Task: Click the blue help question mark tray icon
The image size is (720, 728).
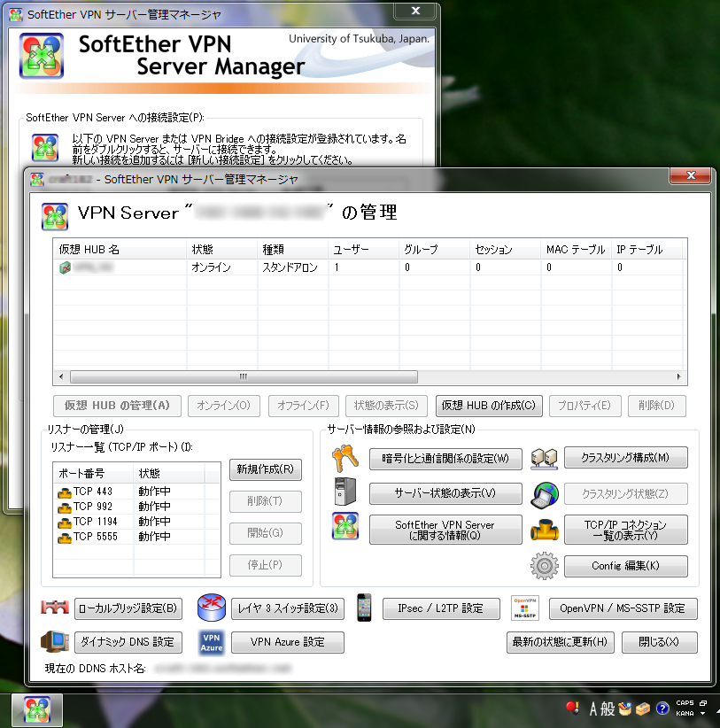Action: (662, 709)
